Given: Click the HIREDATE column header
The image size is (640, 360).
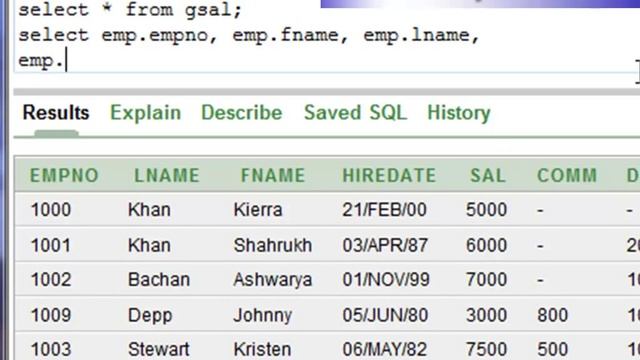Looking at the screenshot, I should pyautogui.click(x=389, y=176).
